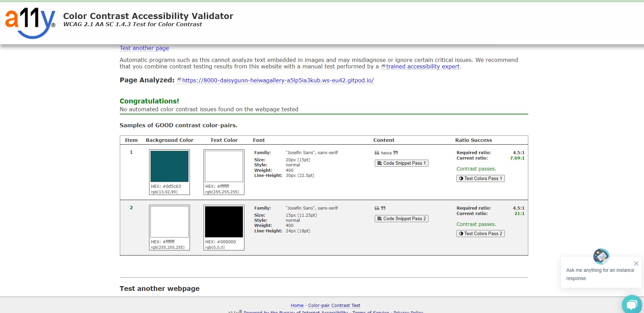Click the a11y logo in the header

30,23
